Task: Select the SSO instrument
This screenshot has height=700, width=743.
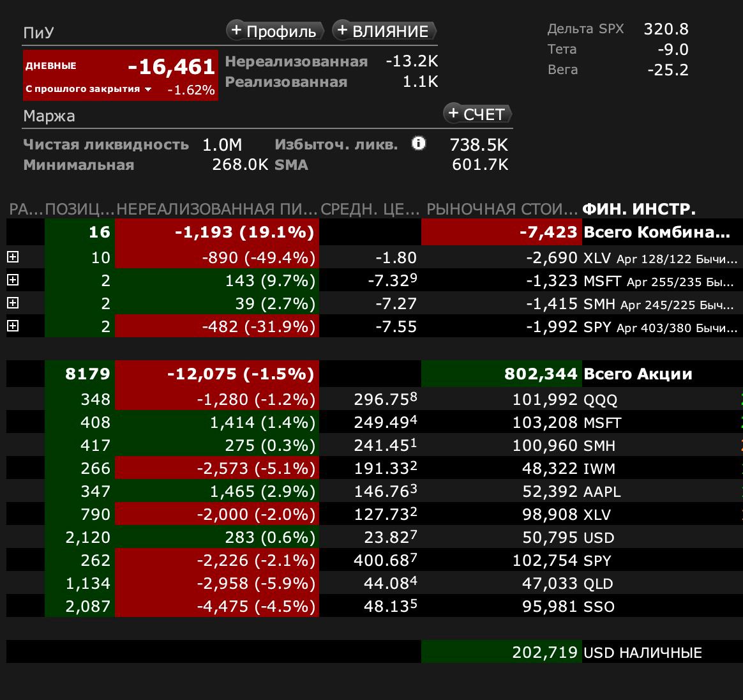Action: 599,606
